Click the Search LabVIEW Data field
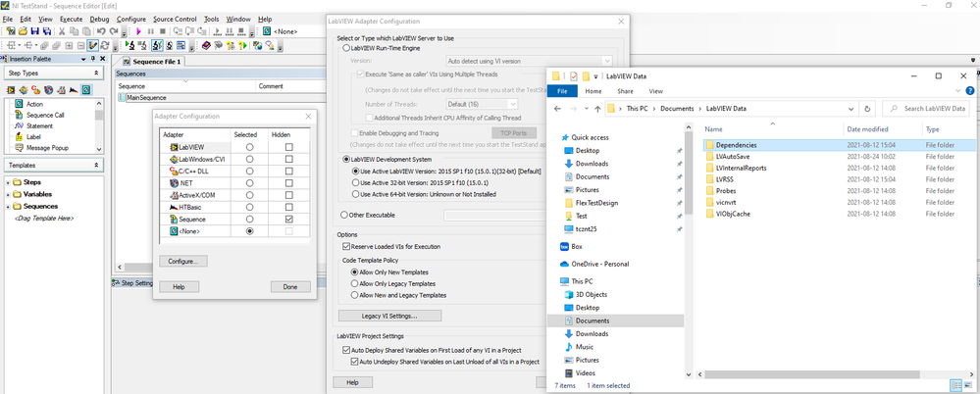 click(x=927, y=109)
